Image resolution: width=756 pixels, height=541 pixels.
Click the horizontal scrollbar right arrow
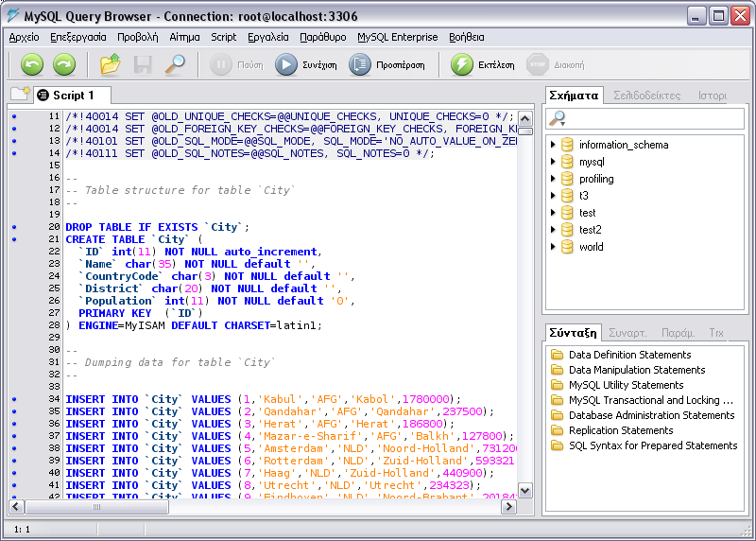tap(508, 507)
